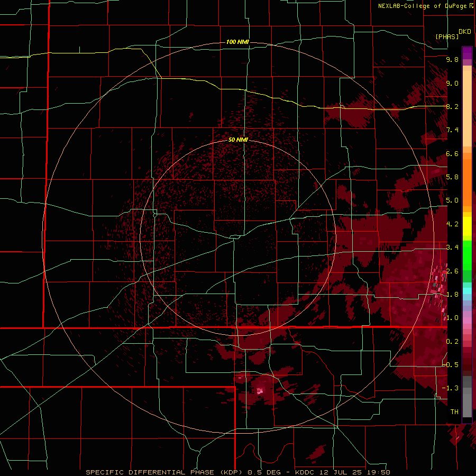This screenshot has height=476, width=476.
Task: Pick the cyan segment of color bar
Action: tap(467, 291)
